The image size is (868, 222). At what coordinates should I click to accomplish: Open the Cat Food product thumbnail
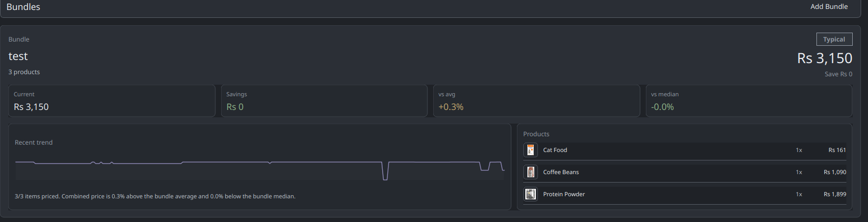coord(531,150)
